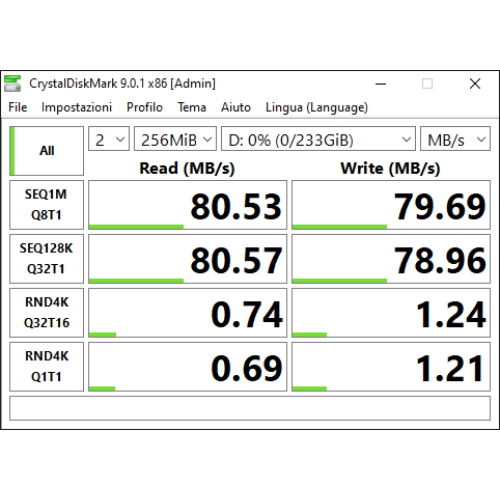Screen dimensions: 500x500
Task: Open the Aiuto menu
Action: coord(236,107)
